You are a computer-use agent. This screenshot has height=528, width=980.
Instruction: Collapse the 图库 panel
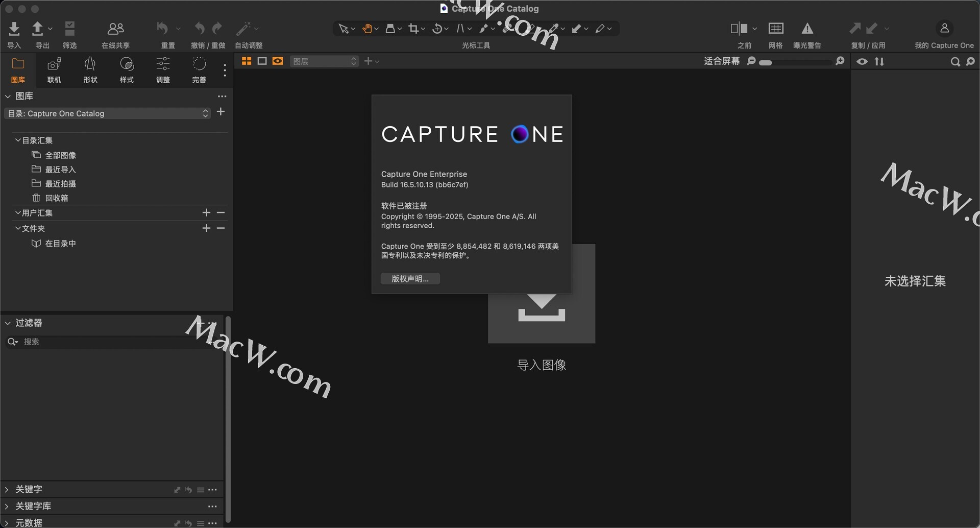tap(8, 96)
